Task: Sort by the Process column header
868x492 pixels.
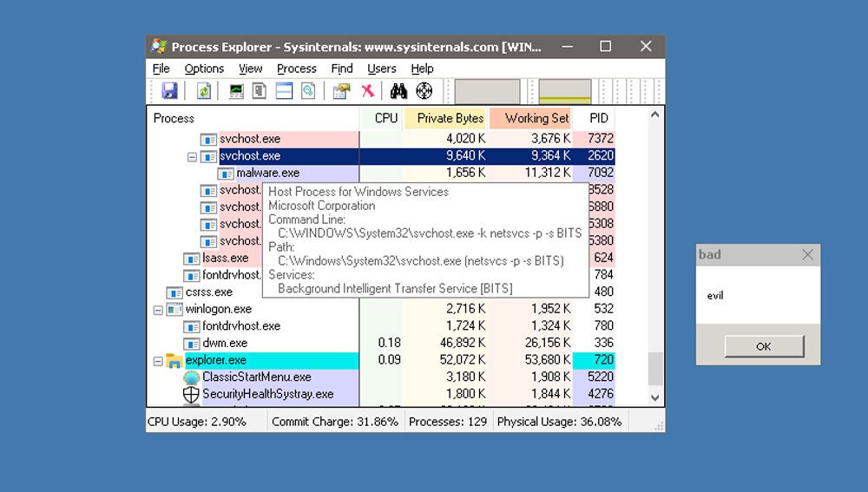Action: click(x=253, y=118)
